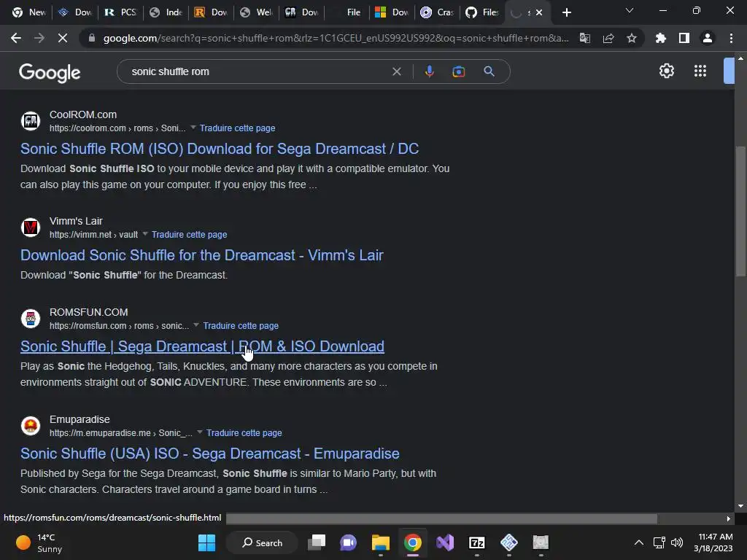747x560 pixels.
Task: Click the blue Google account button
Action: (x=729, y=71)
